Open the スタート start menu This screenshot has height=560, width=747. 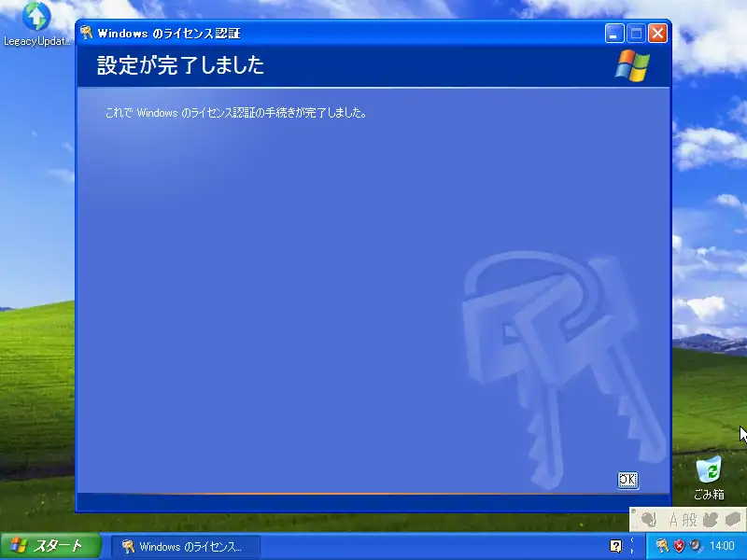pos(50,546)
